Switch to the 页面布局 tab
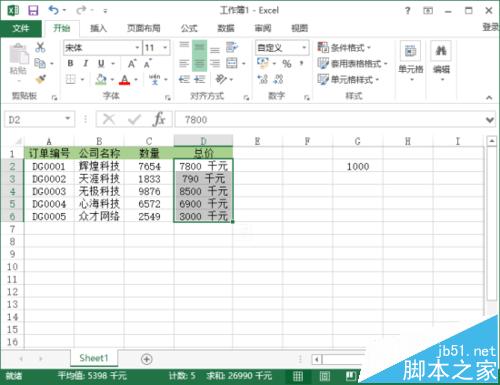 (144, 29)
